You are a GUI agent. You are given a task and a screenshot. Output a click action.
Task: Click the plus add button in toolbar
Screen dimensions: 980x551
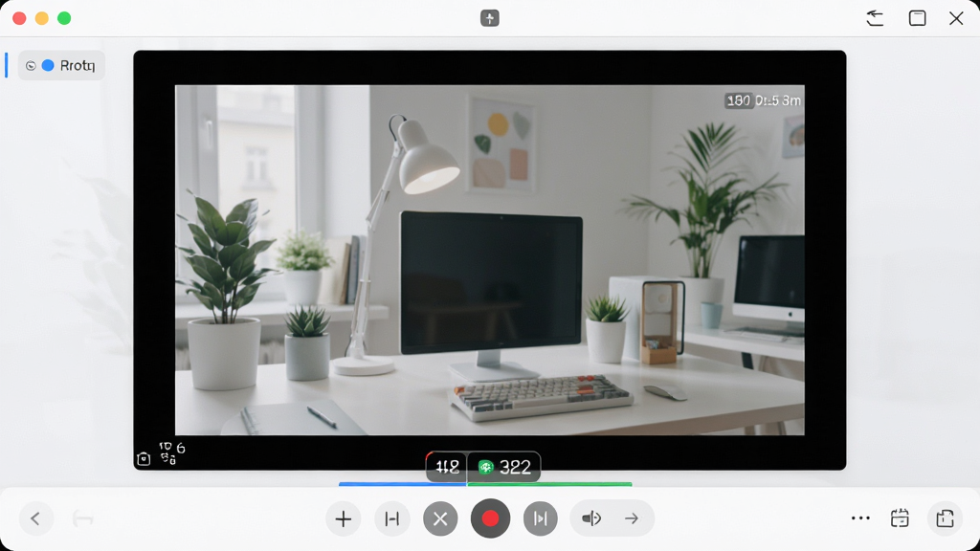(344, 518)
